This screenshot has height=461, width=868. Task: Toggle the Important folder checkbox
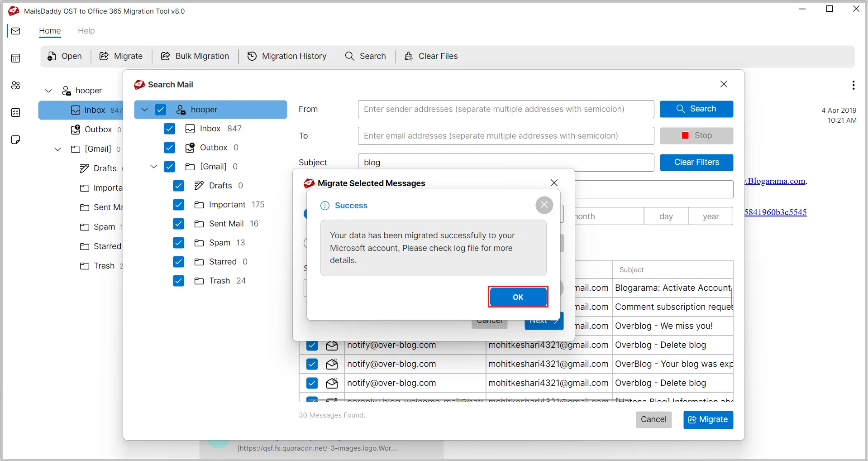(179, 205)
